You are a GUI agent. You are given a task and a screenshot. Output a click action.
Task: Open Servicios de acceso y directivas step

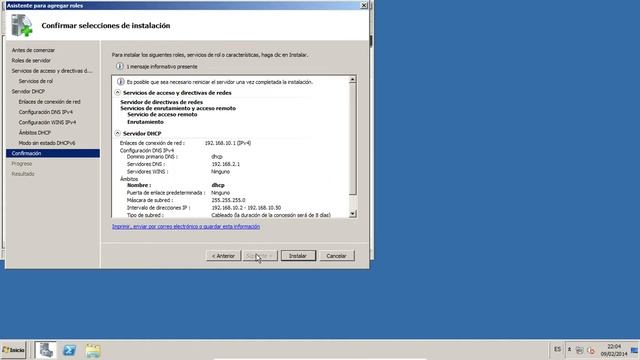[52, 71]
